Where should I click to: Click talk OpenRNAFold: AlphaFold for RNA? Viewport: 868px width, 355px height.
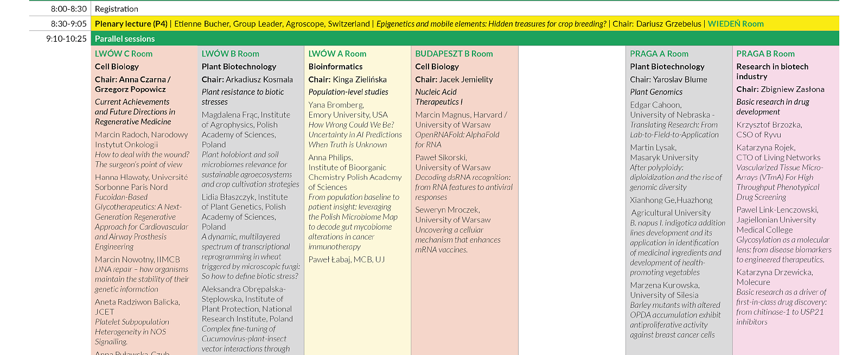[457, 140]
